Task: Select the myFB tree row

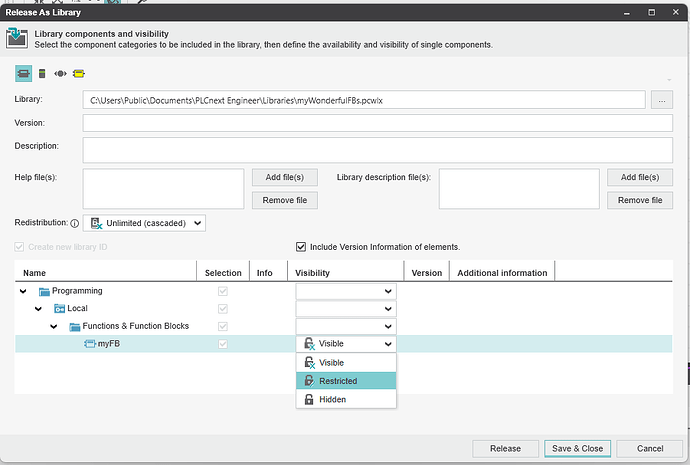Action: (343, 344)
